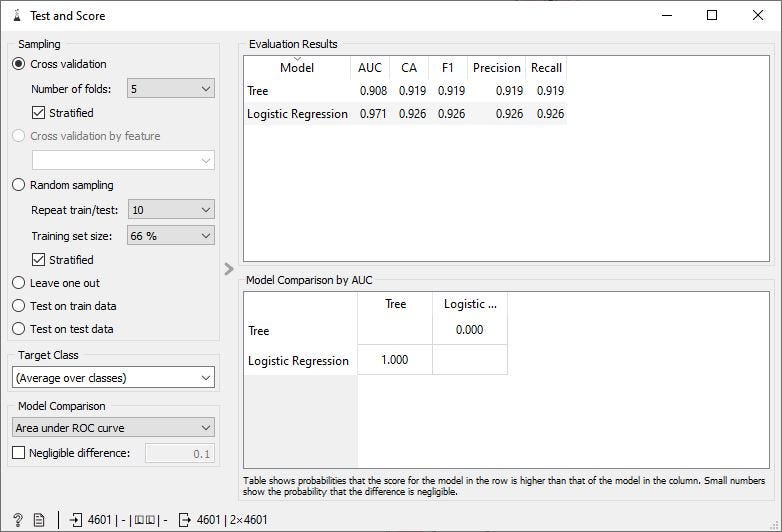Screen dimensions: 782x532
Task: Sort results by Model column header
Action: 297,68
